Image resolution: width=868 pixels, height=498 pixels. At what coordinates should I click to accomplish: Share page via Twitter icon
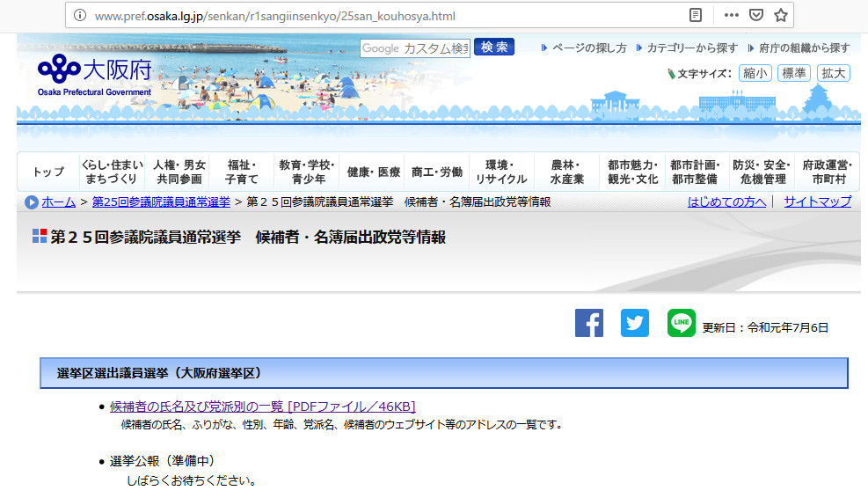coord(635,323)
